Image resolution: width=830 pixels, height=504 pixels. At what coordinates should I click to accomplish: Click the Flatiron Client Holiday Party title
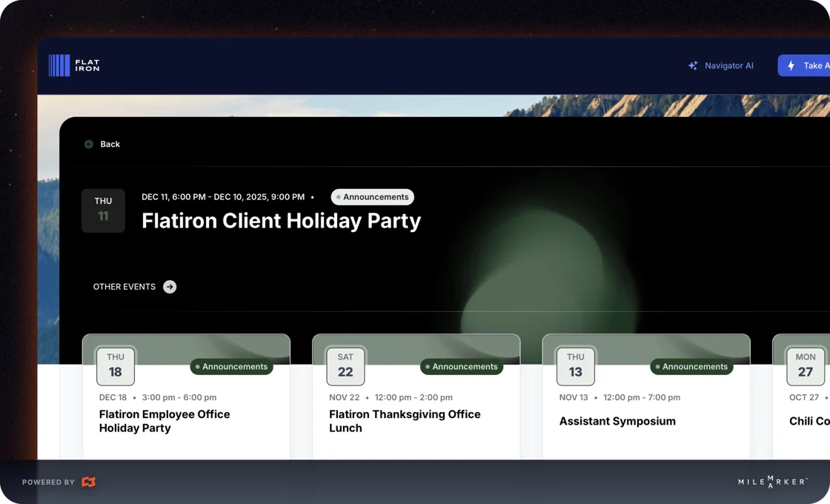click(281, 221)
